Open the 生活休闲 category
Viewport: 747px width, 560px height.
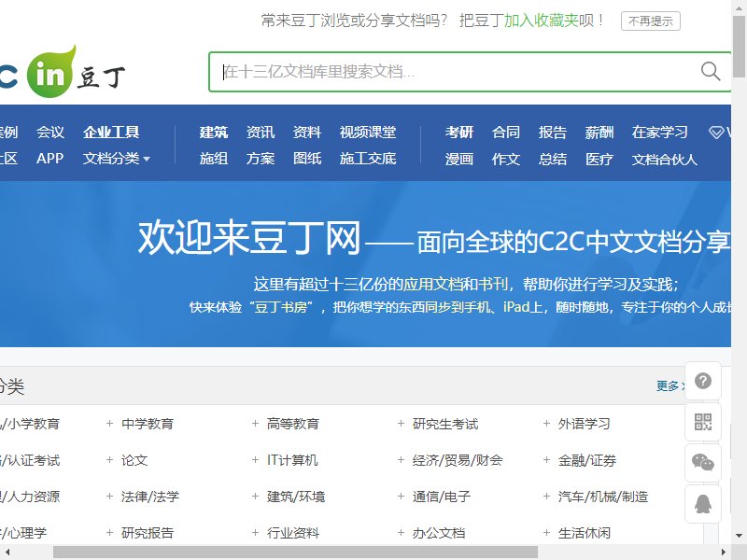[x=585, y=533]
